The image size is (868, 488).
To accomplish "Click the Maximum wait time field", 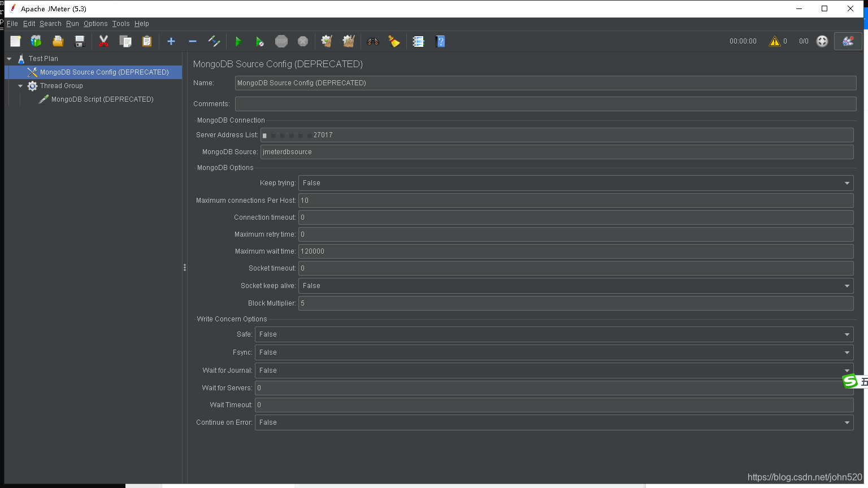I will click(576, 251).
